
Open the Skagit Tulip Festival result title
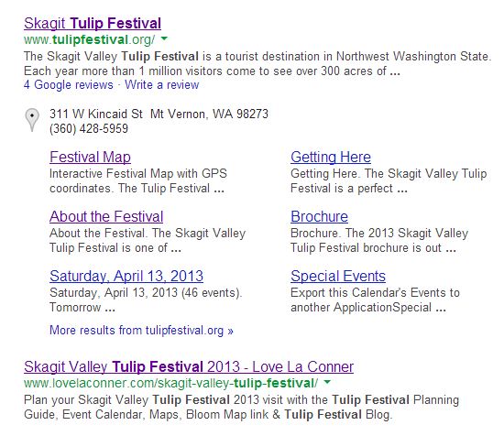[93, 24]
